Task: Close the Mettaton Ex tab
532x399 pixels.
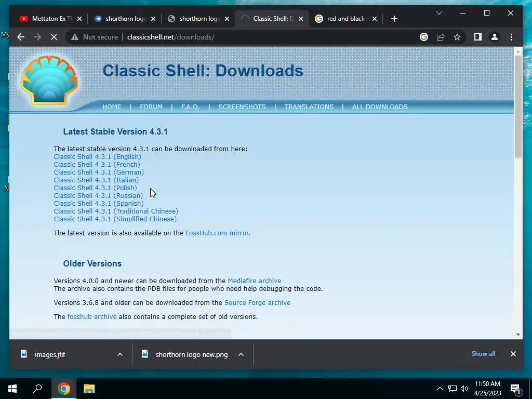Action: coord(79,19)
